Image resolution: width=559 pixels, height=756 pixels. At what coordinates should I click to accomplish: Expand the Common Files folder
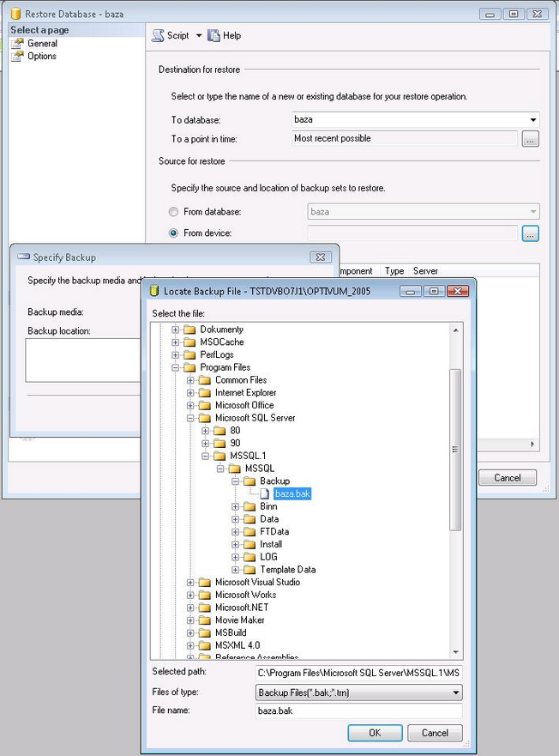tap(190, 380)
